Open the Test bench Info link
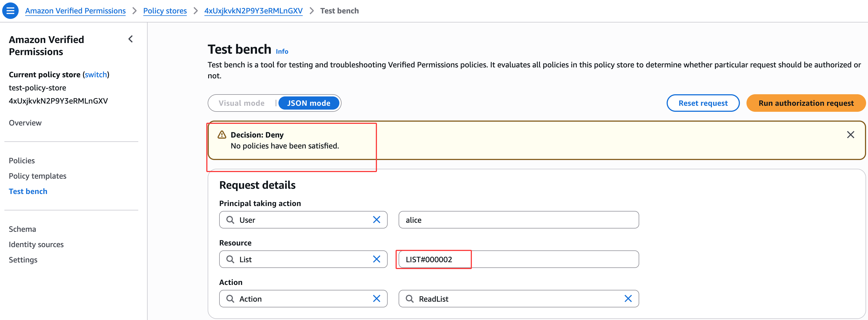868x320 pixels. click(x=282, y=52)
